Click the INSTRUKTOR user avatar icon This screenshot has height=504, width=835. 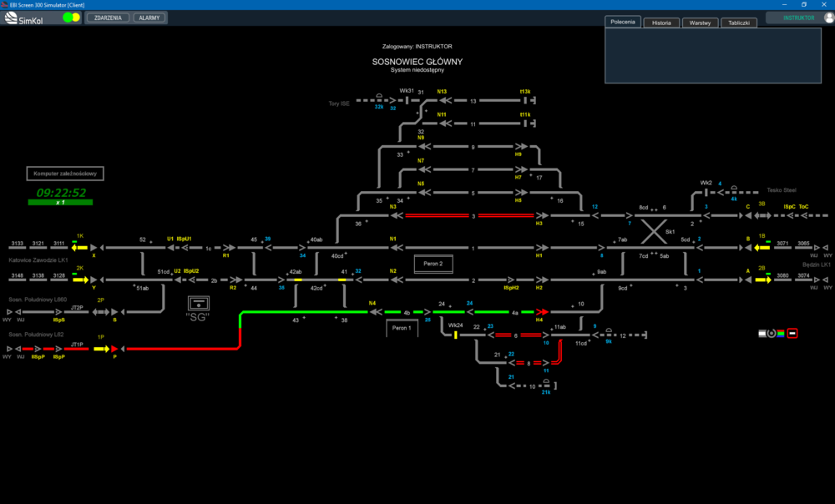[828, 18]
